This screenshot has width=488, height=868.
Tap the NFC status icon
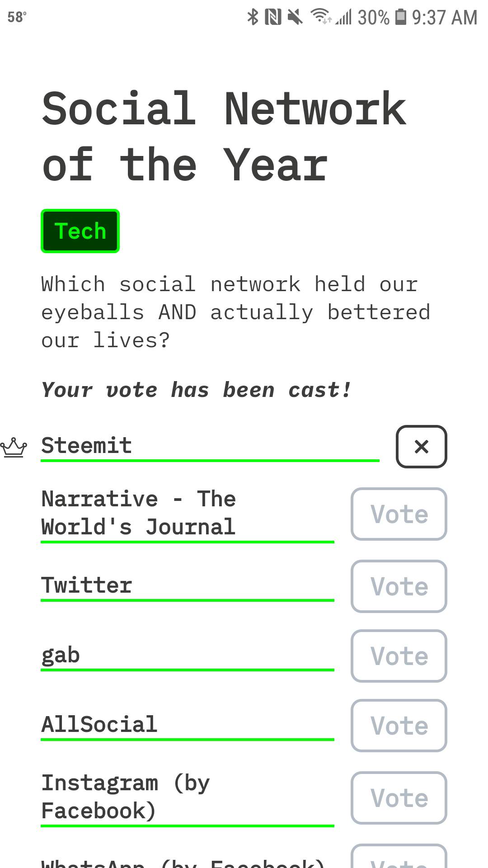pyautogui.click(x=273, y=17)
